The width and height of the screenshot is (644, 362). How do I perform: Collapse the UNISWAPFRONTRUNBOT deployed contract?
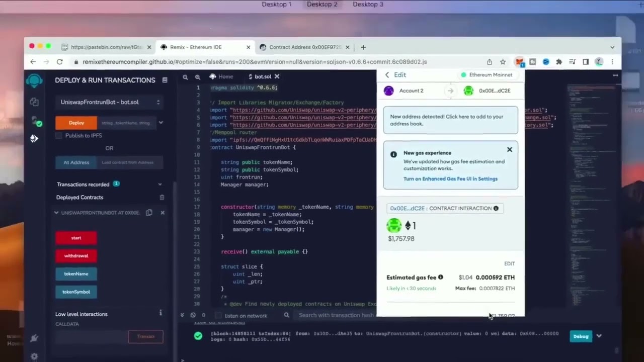point(56,213)
